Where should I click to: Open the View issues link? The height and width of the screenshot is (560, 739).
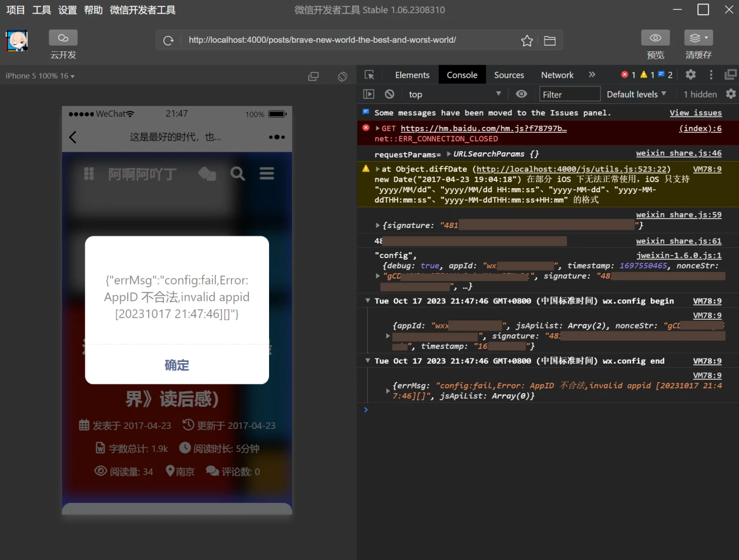coord(695,113)
